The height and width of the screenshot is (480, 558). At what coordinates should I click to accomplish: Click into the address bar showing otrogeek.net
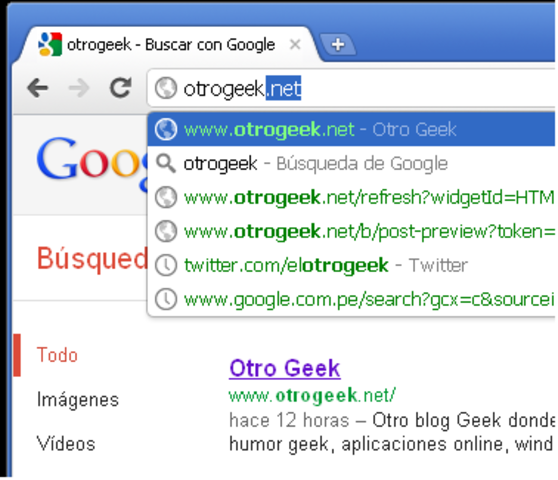[x=352, y=88]
